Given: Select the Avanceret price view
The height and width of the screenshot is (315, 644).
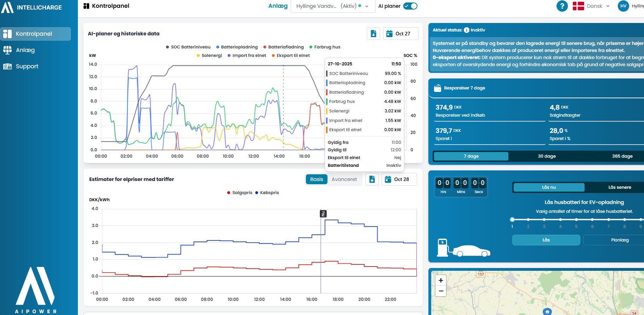Looking at the screenshot, I should pos(344,179).
